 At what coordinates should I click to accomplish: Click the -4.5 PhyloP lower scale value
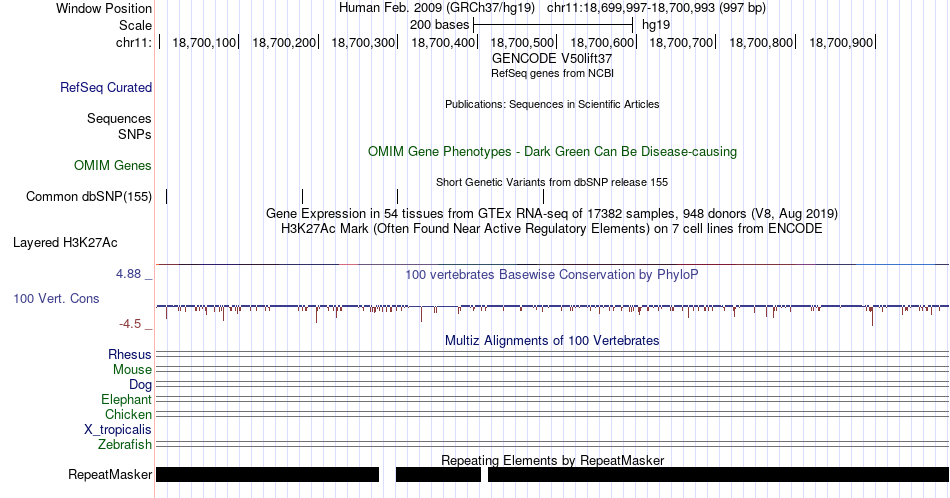[130, 324]
